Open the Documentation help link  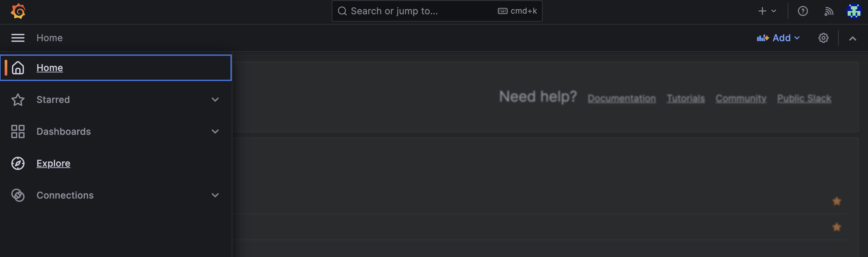coord(621,98)
